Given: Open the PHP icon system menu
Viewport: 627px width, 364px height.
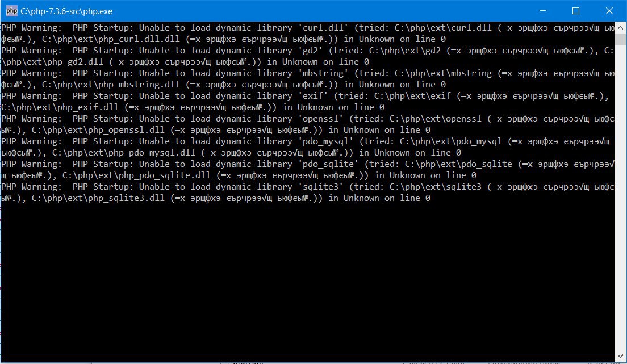Looking at the screenshot, I should 11,11.
